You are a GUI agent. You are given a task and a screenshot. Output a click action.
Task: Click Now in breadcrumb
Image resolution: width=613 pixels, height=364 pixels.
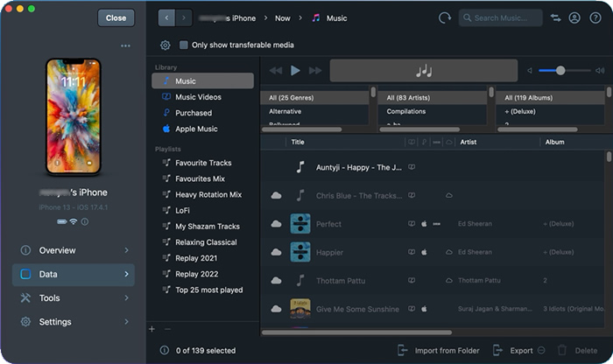pyautogui.click(x=282, y=18)
